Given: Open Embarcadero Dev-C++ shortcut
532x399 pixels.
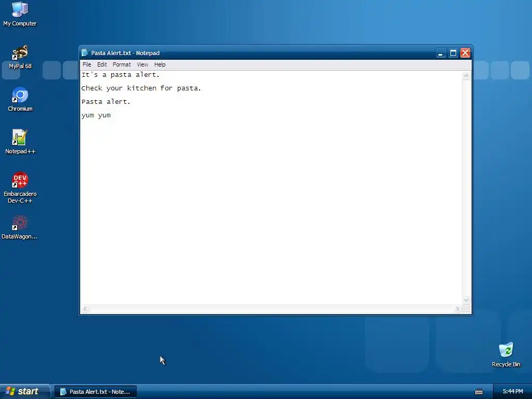Looking at the screenshot, I should coord(20,188).
